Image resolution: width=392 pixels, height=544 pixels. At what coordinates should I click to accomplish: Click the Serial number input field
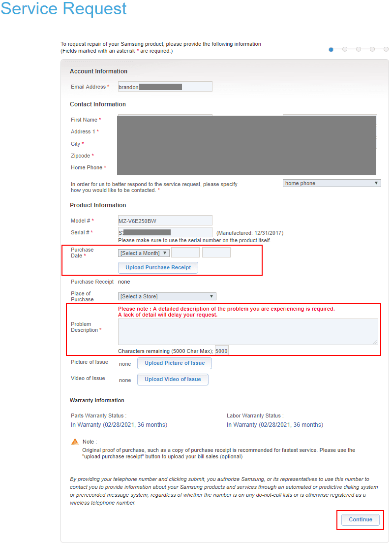coord(165,232)
